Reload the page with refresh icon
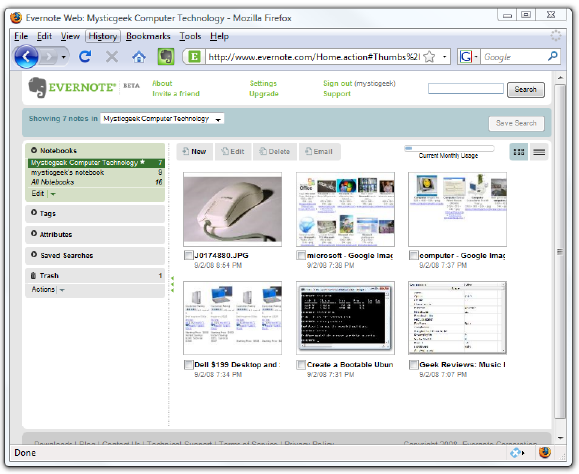This screenshot has width=579, height=474. point(85,56)
